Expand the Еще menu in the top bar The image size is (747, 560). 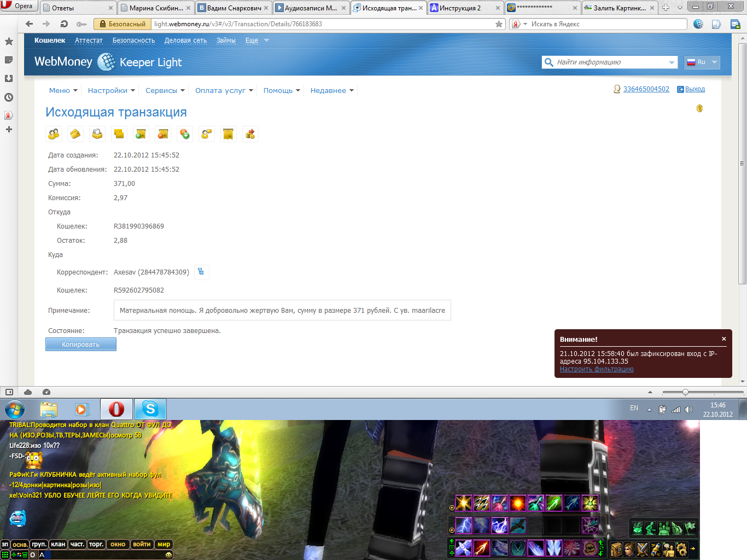(x=257, y=40)
